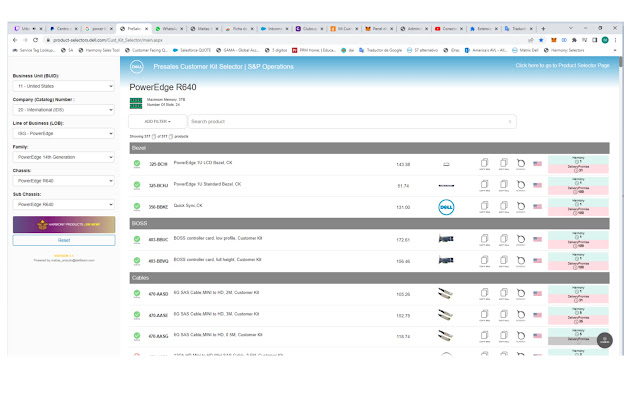Click the US flag icon for Quick Sync
The width and height of the screenshot is (640, 400).
coord(537,207)
